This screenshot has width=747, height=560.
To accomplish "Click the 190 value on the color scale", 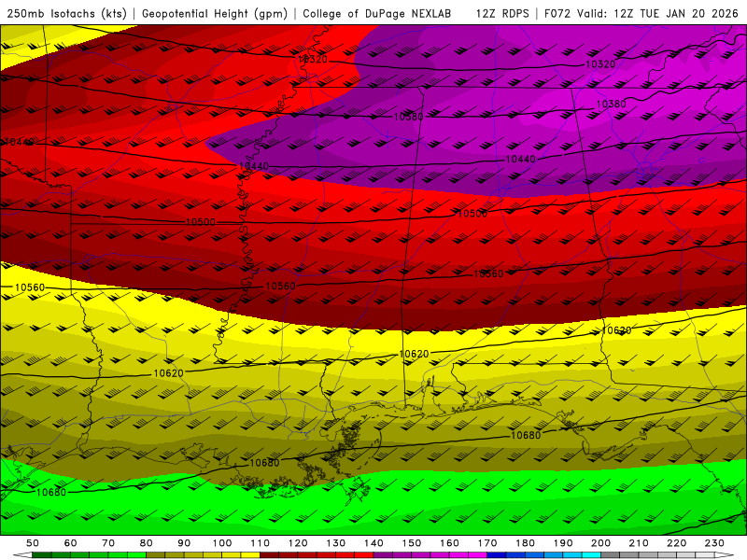I will (563, 543).
